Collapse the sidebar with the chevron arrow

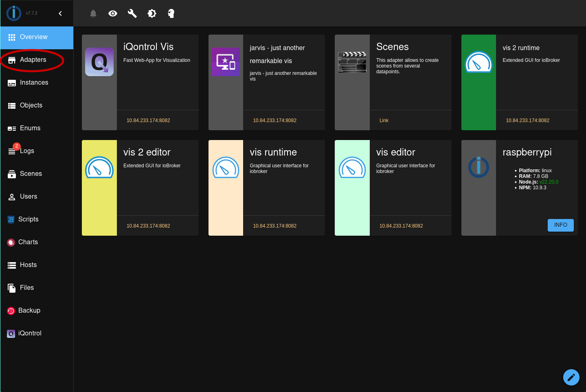point(60,13)
